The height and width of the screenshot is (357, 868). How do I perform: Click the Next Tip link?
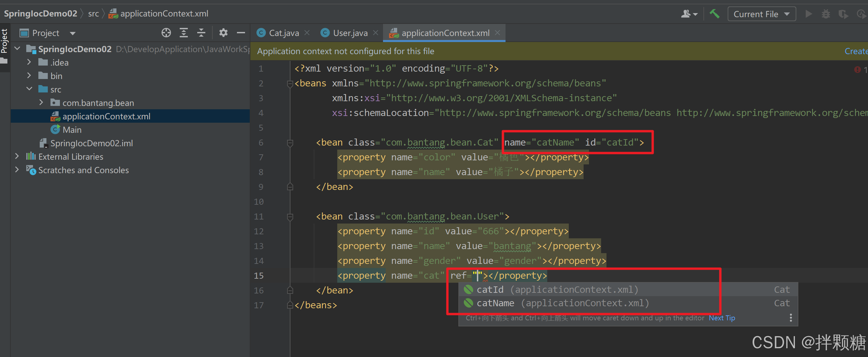click(722, 318)
